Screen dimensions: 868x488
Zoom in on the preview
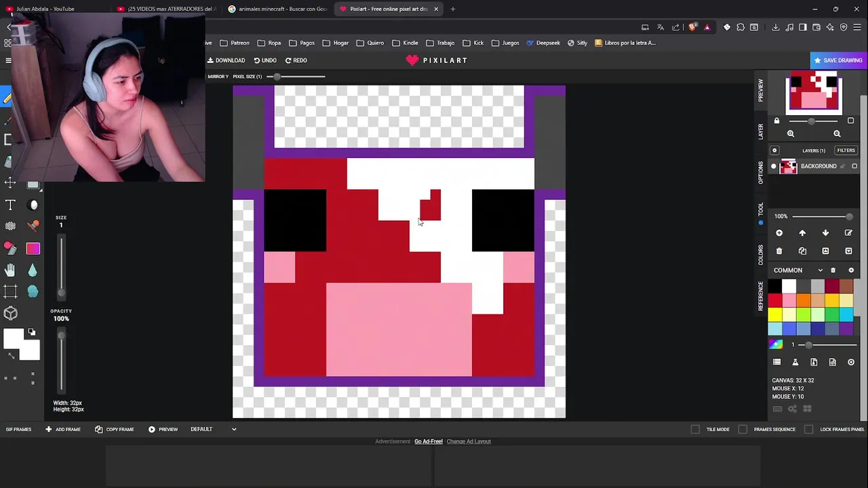pyautogui.click(x=791, y=134)
